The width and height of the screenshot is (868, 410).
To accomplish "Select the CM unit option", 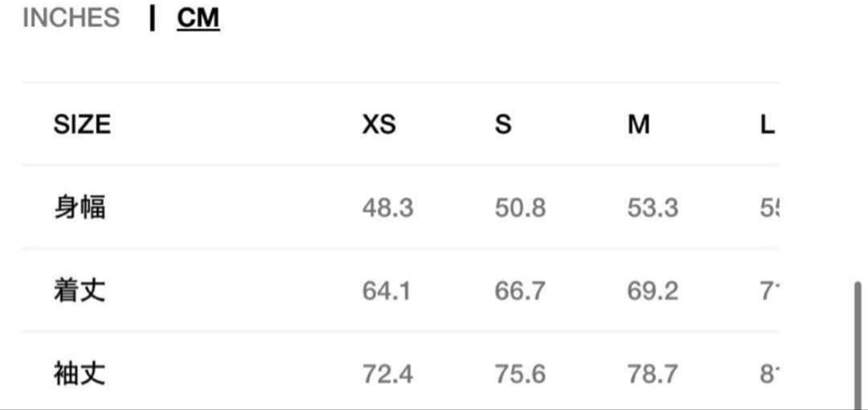I will coord(198,18).
